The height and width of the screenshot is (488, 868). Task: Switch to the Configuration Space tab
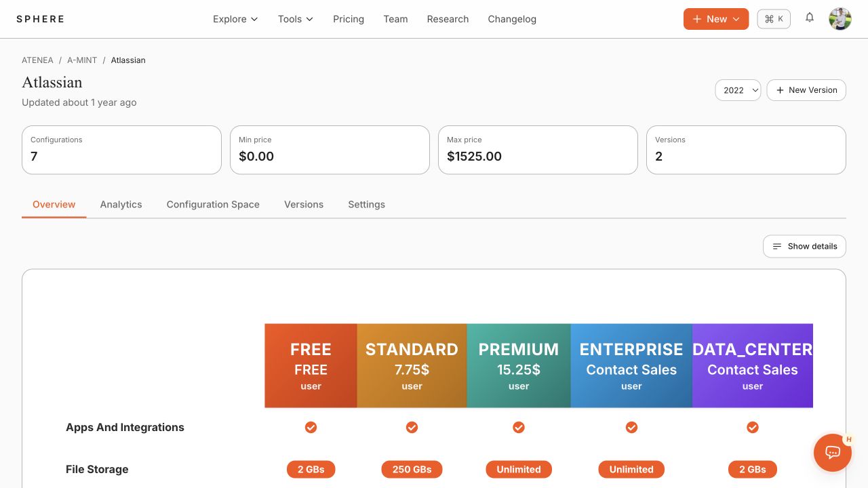click(x=213, y=204)
